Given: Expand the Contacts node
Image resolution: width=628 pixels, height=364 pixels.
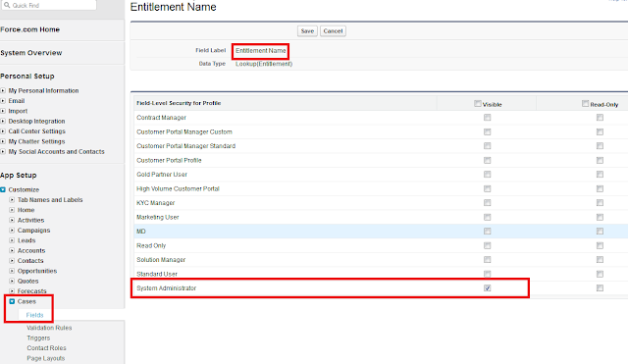Looking at the screenshot, I should pyautogui.click(x=12, y=261).
